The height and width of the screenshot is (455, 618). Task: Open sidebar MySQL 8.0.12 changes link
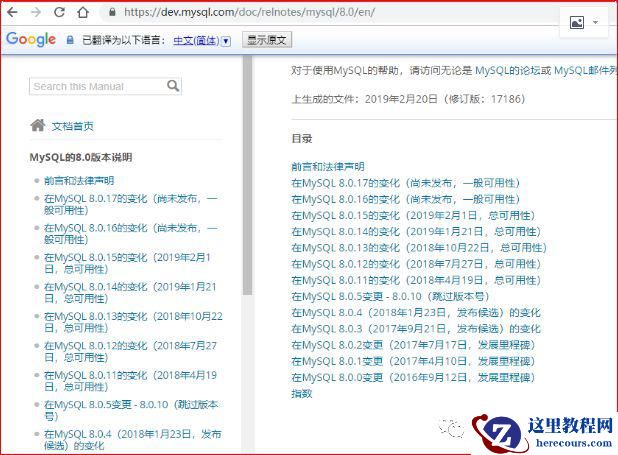click(x=130, y=351)
